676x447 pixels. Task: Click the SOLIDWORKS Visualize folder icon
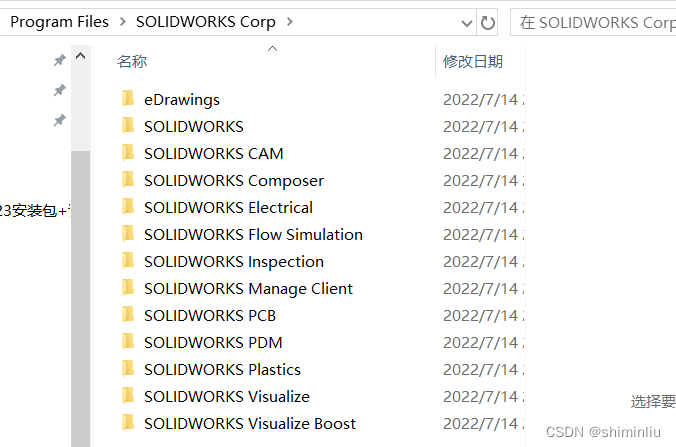128,395
